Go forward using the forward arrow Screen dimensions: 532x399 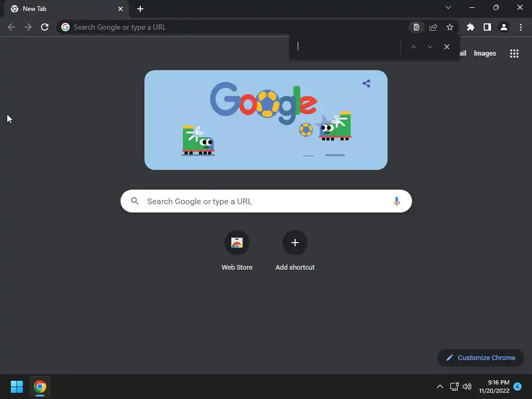(x=28, y=27)
